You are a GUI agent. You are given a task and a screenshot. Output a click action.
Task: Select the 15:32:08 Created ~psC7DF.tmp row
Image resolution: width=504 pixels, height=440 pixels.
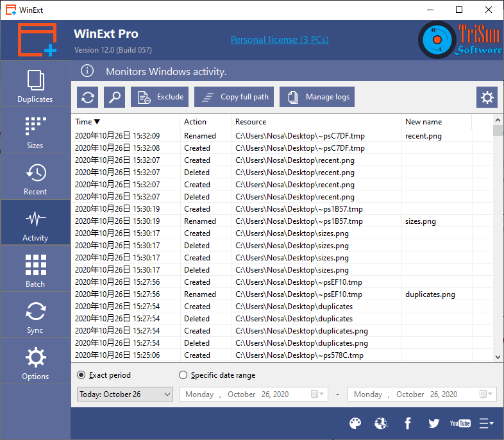click(x=282, y=148)
